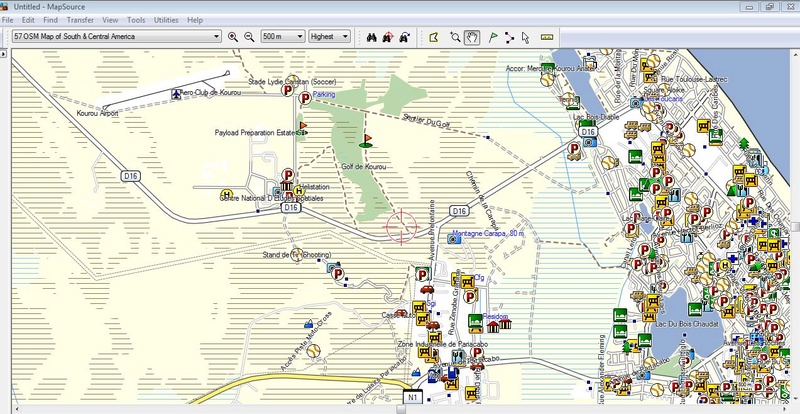Click the Lac Bois Diable label

pyautogui.click(x=596, y=117)
